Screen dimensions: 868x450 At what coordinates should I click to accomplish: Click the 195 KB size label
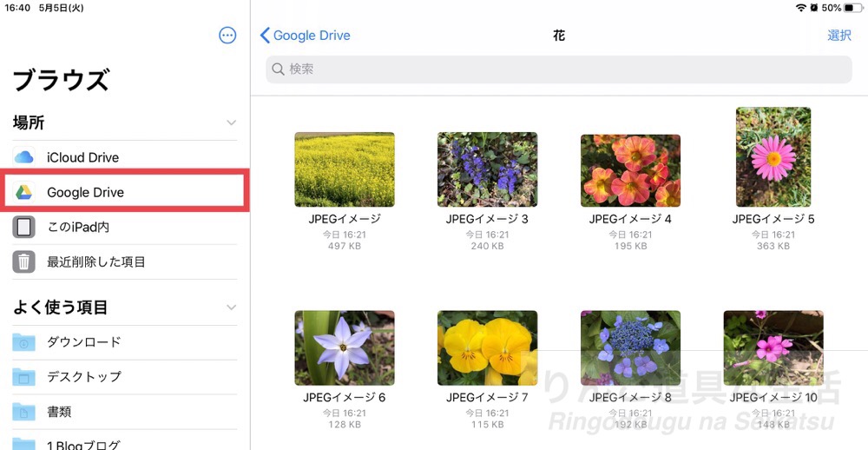(630, 246)
